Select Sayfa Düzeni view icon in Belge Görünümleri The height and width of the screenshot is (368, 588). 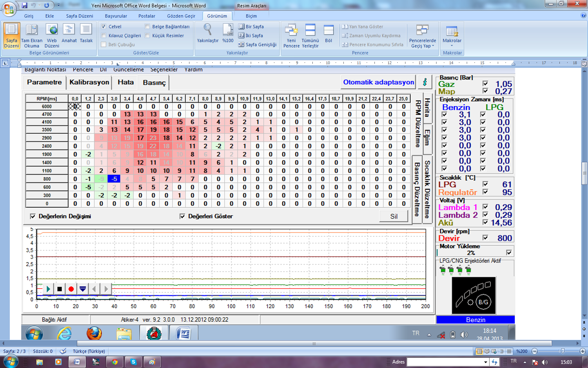[11, 36]
